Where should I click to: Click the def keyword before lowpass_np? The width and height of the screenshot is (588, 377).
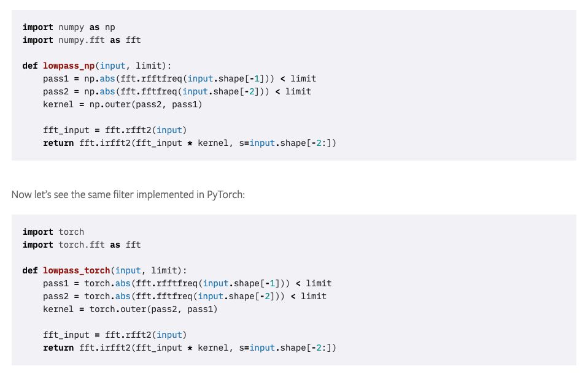point(30,66)
